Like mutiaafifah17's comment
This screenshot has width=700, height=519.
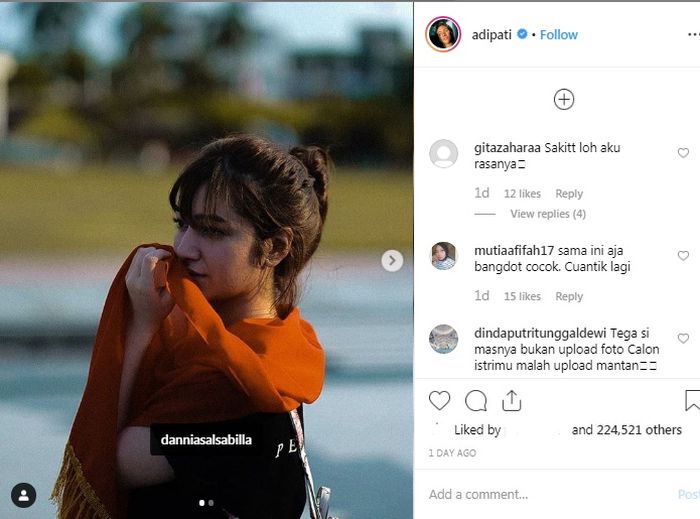point(683,255)
